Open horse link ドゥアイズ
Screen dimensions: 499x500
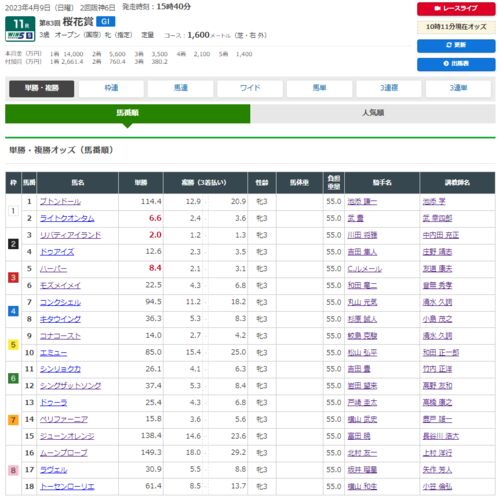pyautogui.click(x=57, y=252)
